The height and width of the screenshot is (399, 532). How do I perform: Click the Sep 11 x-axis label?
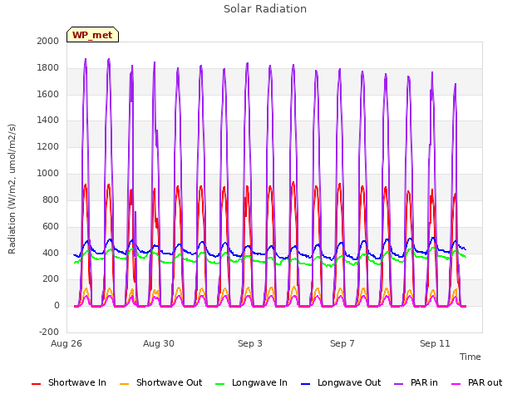[x=435, y=343]
